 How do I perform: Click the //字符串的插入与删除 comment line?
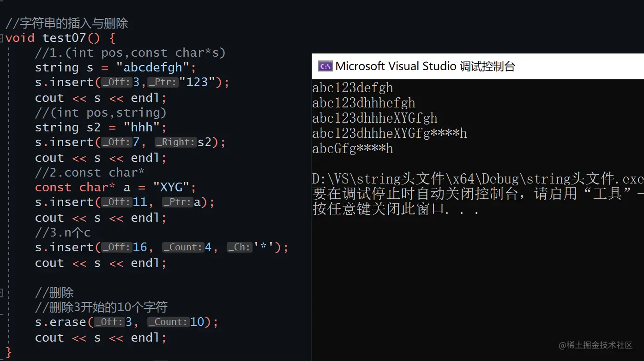[x=66, y=23]
